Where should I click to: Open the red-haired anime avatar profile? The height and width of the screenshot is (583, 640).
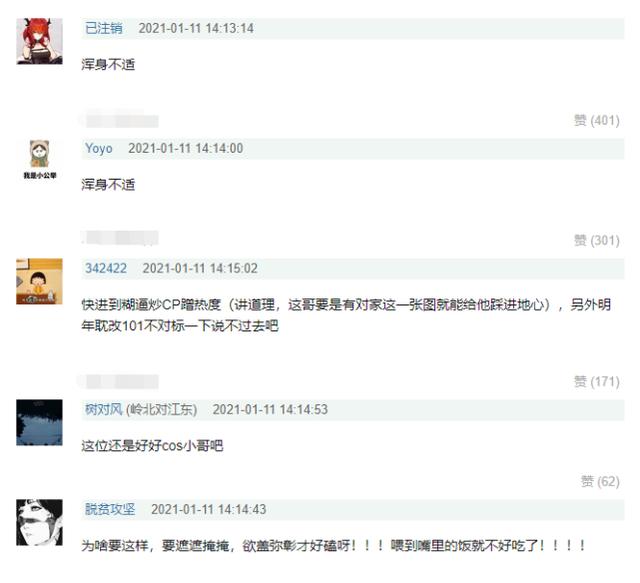coord(39,41)
